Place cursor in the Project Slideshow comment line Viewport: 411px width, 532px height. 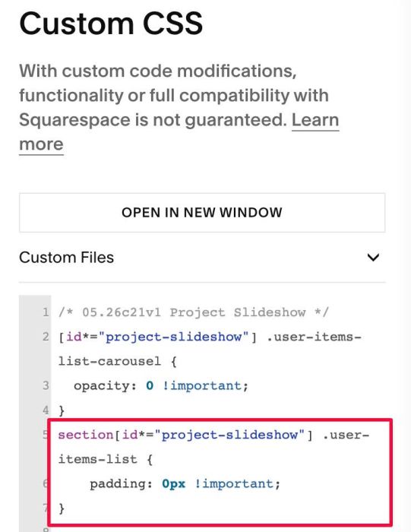(193, 312)
